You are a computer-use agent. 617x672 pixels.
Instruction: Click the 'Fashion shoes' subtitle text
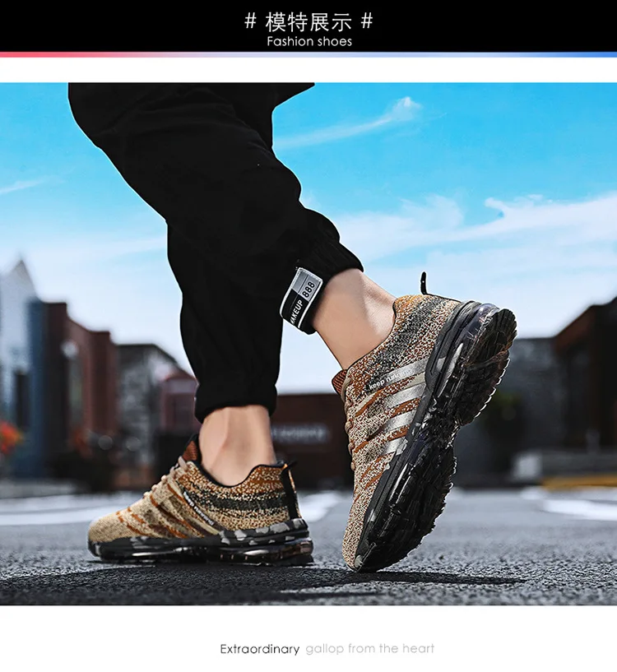pyautogui.click(x=309, y=42)
